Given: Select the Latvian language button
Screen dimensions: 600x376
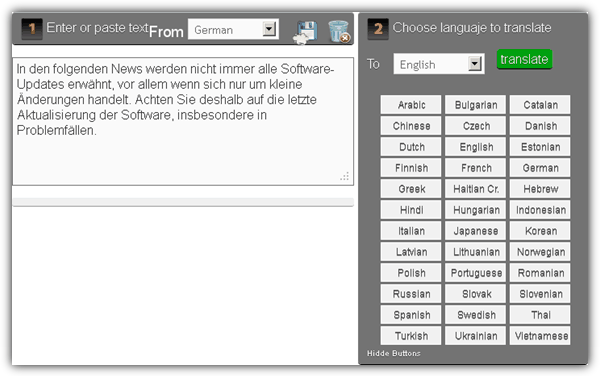Looking at the screenshot, I should click(x=411, y=252).
